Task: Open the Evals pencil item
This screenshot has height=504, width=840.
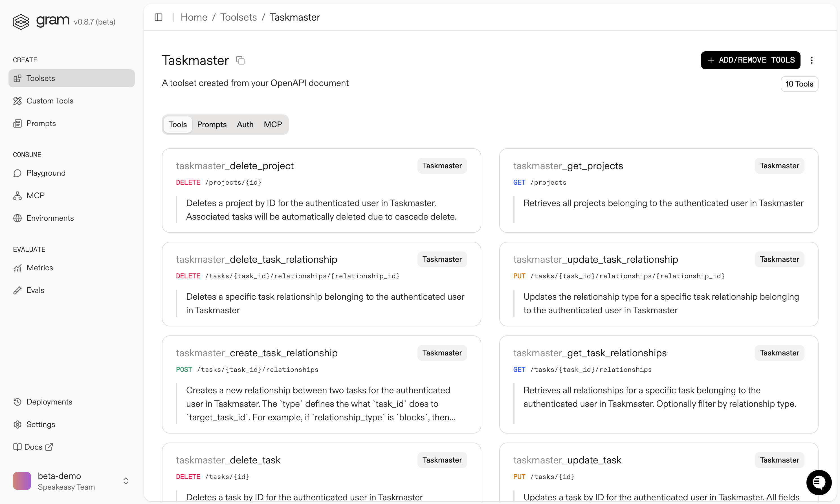Action: tap(35, 290)
